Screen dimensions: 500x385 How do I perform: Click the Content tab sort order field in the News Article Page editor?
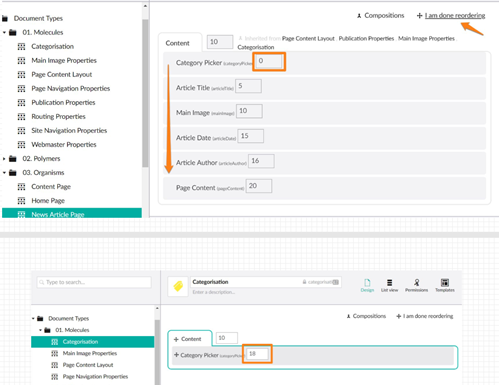coord(220,42)
